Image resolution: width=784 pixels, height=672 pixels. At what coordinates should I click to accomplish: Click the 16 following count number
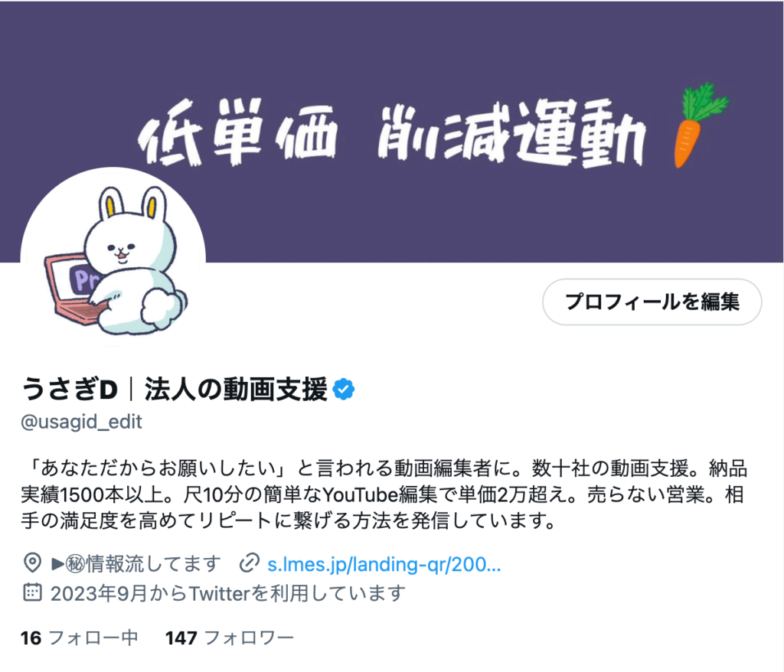(31, 638)
